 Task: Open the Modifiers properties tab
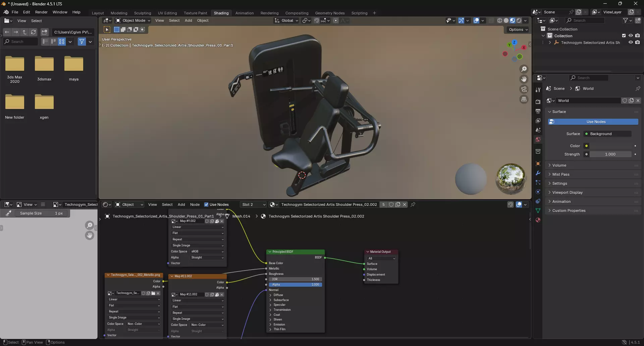point(538,173)
